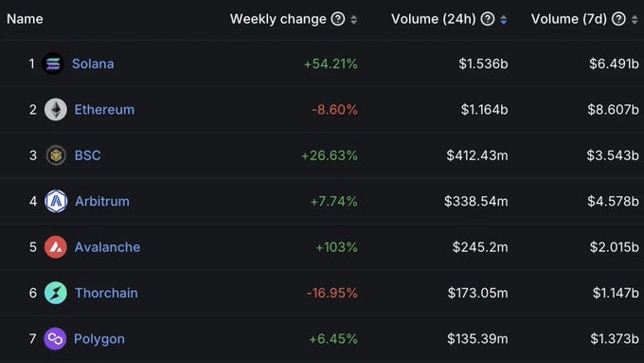
Task: Click the Ethereum diamond logo icon
Action: [56, 109]
